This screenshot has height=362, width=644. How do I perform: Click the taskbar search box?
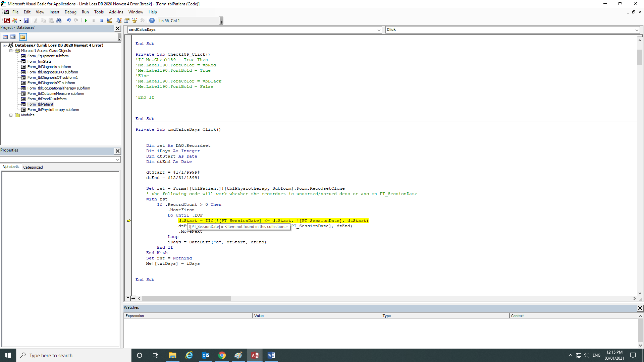click(x=74, y=355)
